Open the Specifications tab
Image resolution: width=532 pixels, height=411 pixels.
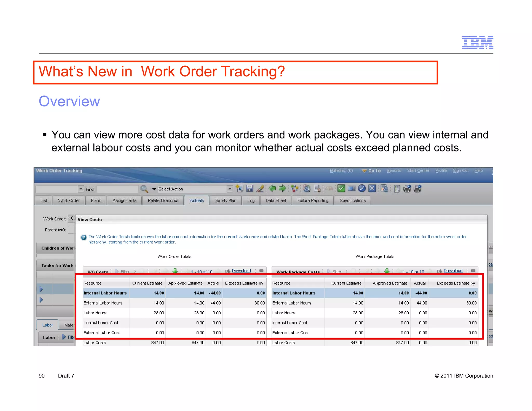coord(353,201)
